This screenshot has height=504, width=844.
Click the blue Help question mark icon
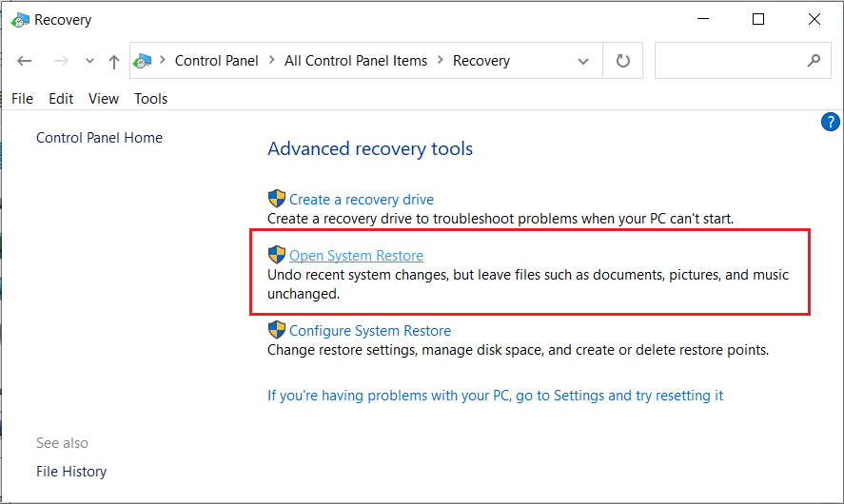[830, 122]
